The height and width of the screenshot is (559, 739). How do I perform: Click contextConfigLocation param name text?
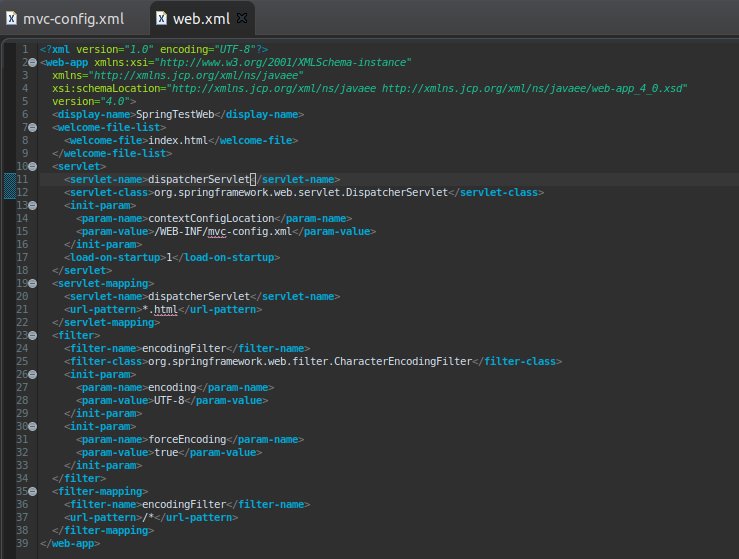point(211,218)
